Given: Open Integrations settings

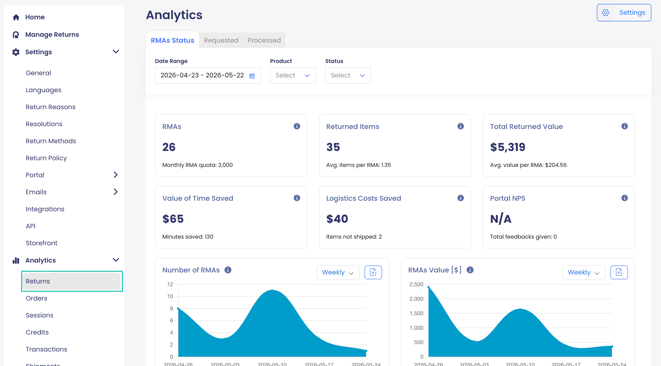Looking at the screenshot, I should [45, 209].
